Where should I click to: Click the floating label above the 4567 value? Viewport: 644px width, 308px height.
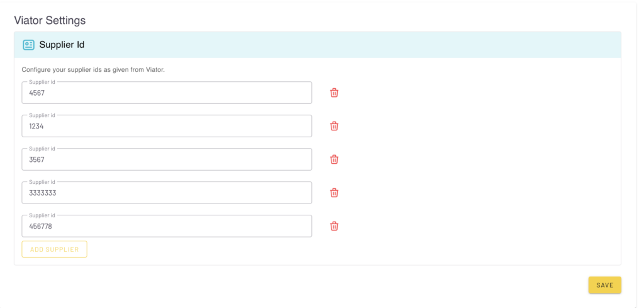[x=42, y=82]
